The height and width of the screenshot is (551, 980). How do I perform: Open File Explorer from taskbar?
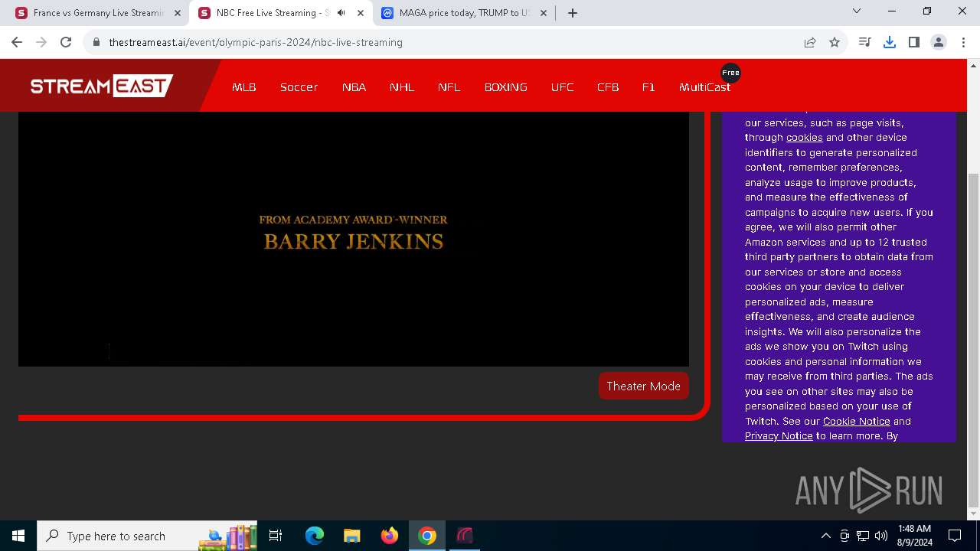pos(351,536)
